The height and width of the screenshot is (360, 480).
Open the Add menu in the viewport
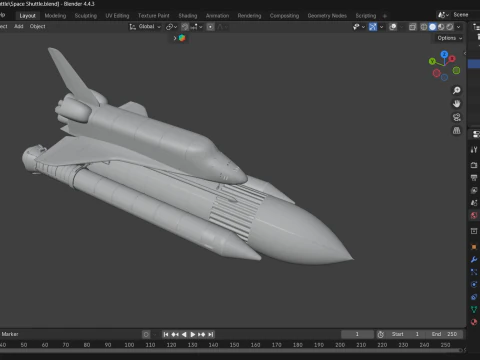click(19, 26)
